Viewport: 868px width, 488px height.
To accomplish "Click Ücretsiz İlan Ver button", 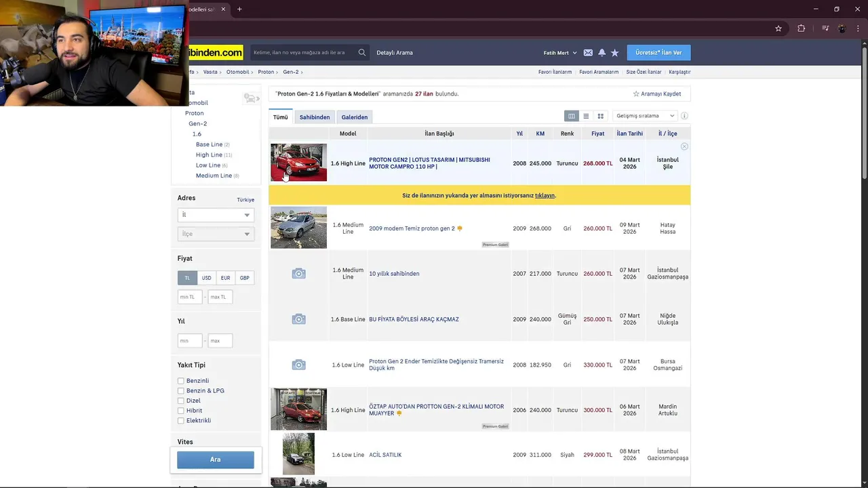I will 658,52.
